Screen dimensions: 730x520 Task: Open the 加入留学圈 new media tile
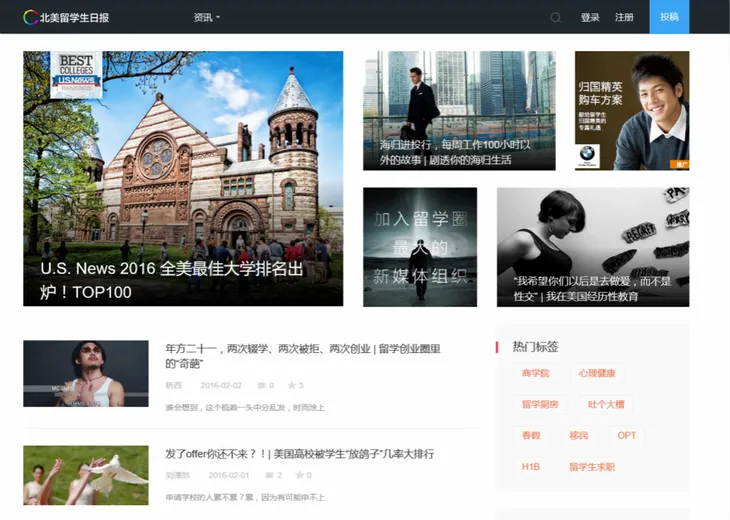tap(419, 247)
